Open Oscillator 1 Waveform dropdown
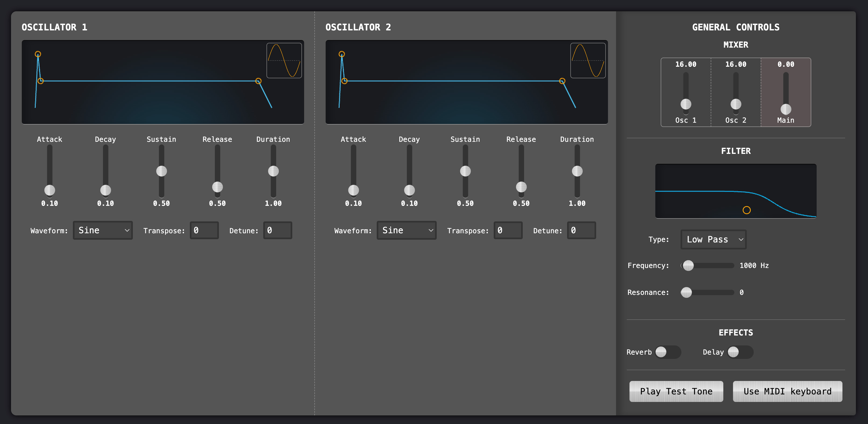868x424 pixels. pyautogui.click(x=103, y=230)
